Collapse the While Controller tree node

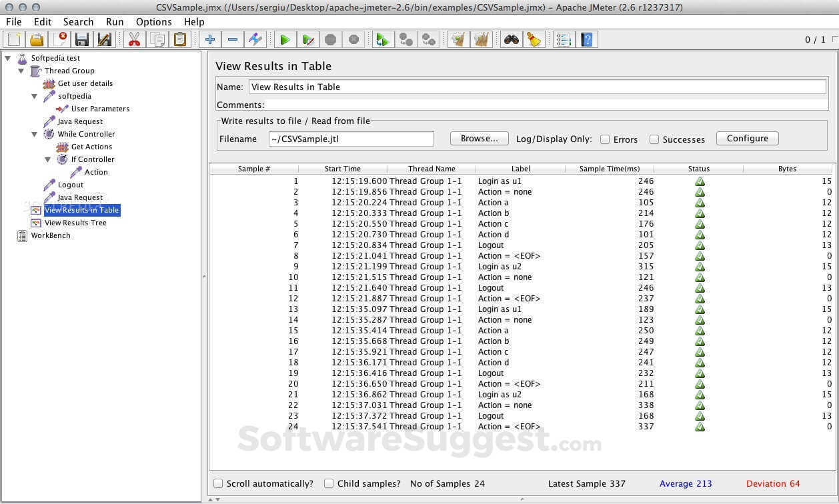[x=35, y=134]
